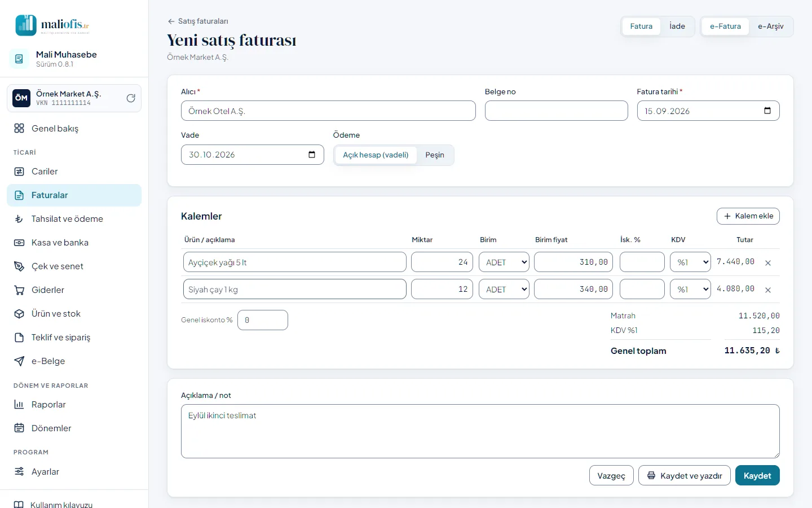This screenshot has width=812, height=508.
Task: Choose e-Arşiv format
Action: [771, 27]
